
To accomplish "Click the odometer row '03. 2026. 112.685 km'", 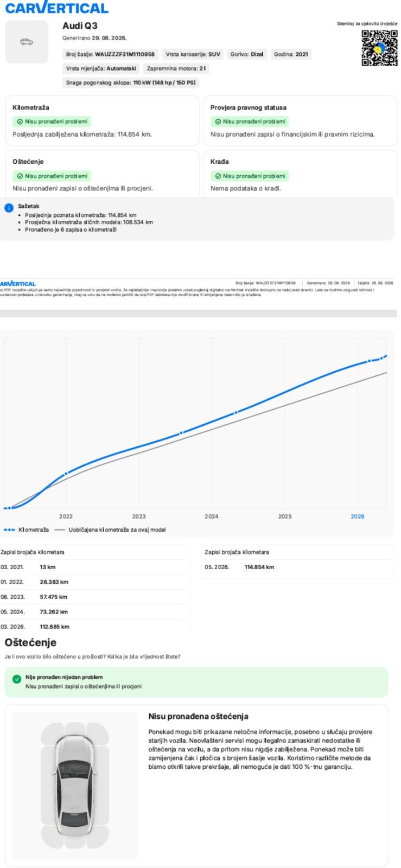I will (x=93, y=627).
